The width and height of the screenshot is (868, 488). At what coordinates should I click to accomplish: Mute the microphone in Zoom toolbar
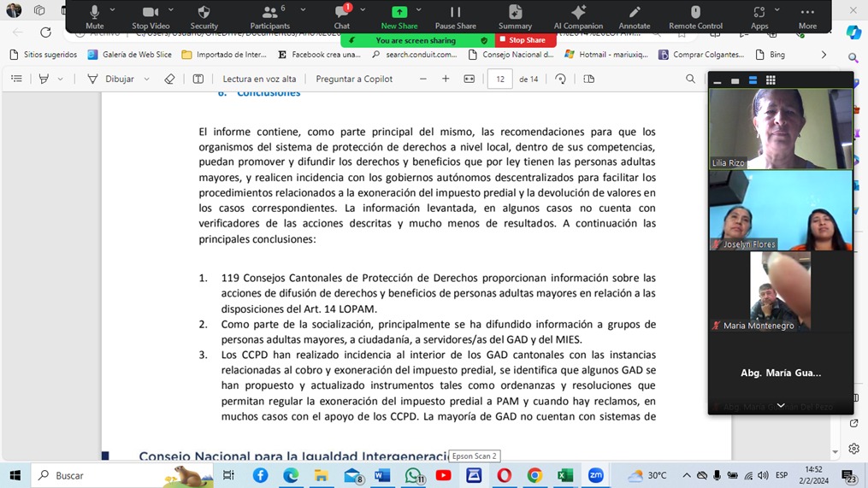click(x=94, y=16)
